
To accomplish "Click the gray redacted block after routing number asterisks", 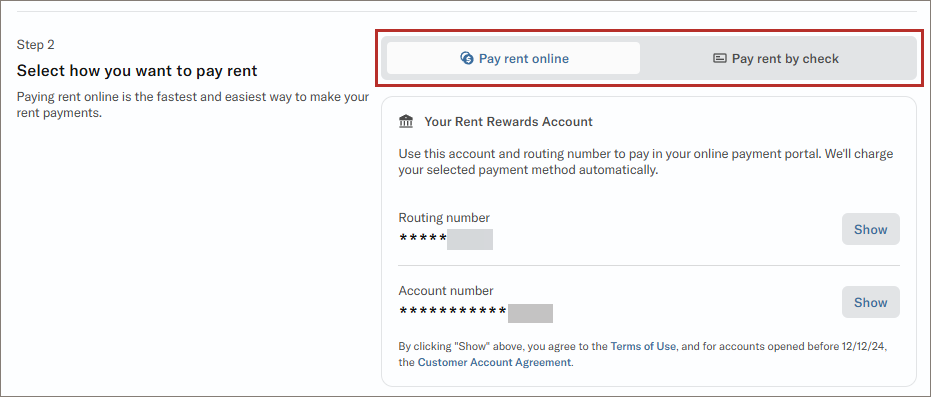I will [470, 239].
